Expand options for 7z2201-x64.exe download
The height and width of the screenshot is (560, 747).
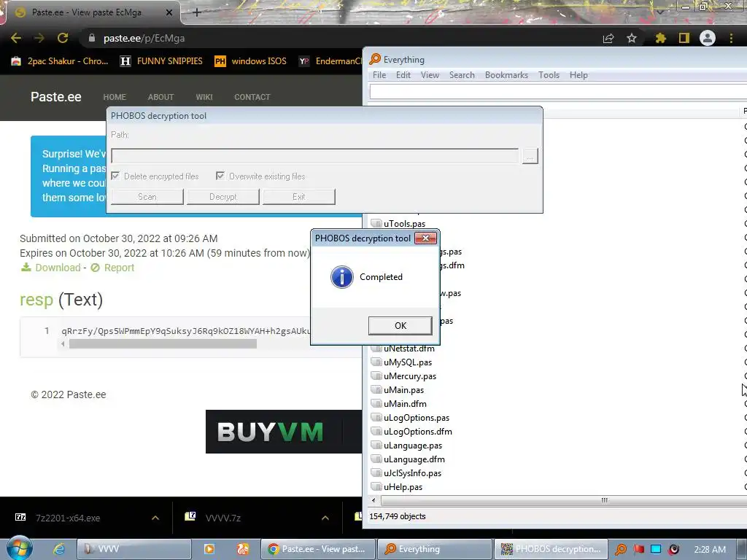[155, 518]
